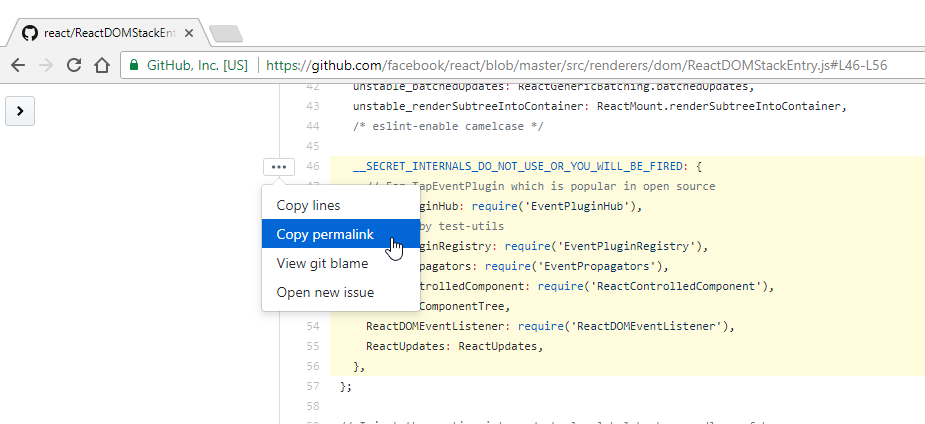Select Copy permalink in the menu
Viewport: 925px width, 424px height.
(x=340, y=234)
